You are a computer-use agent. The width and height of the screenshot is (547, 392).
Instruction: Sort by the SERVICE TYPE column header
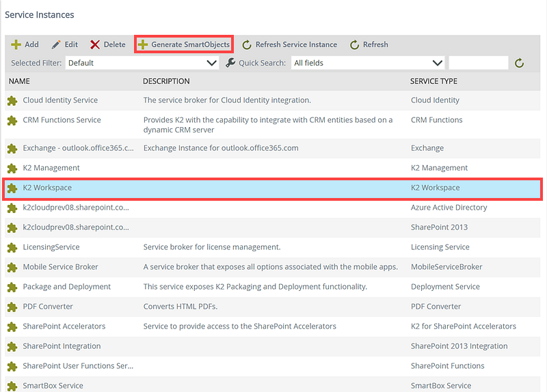[433, 81]
